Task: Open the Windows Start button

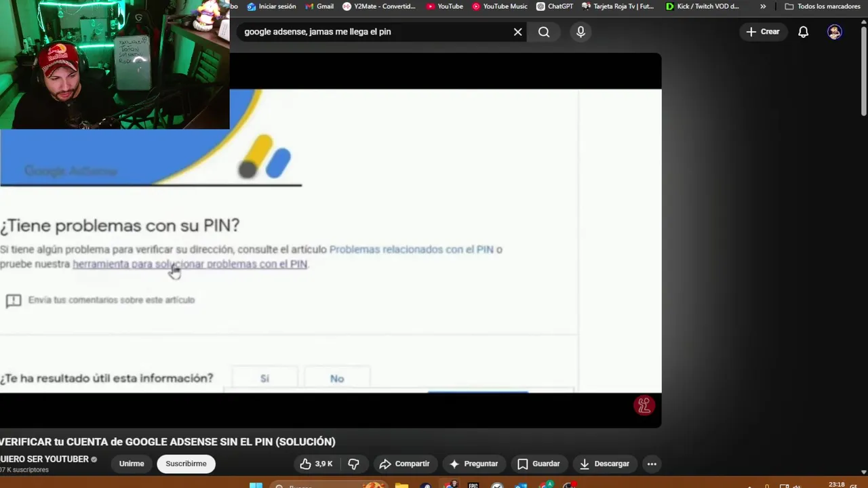Action: tap(256, 485)
